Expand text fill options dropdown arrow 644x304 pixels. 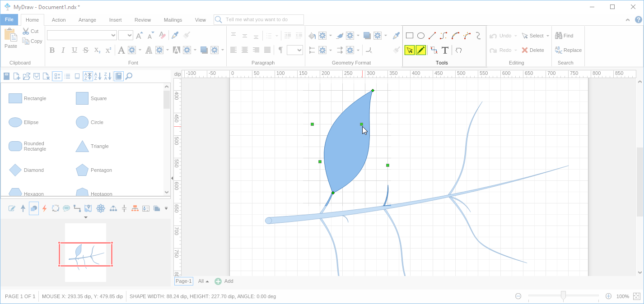pos(140,50)
